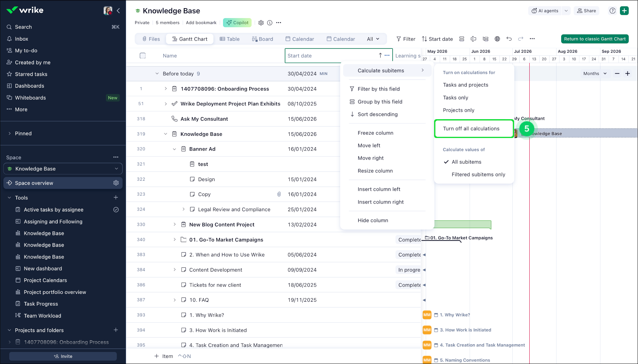The width and height of the screenshot is (638, 364).
Task: Add a new tool with the Tools plus icon
Action: [x=116, y=197]
